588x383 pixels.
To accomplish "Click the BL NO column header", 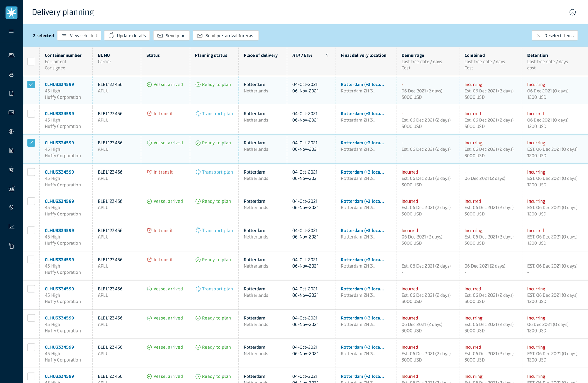I will coord(104,55).
